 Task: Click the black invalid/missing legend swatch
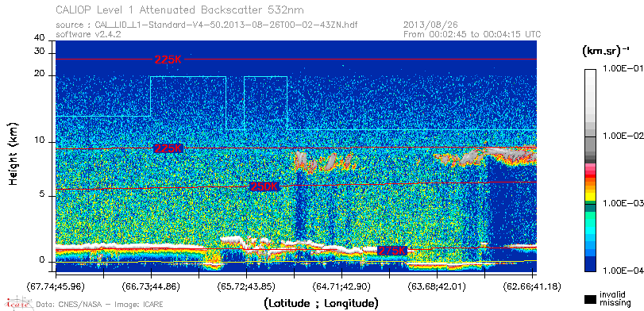point(590,300)
